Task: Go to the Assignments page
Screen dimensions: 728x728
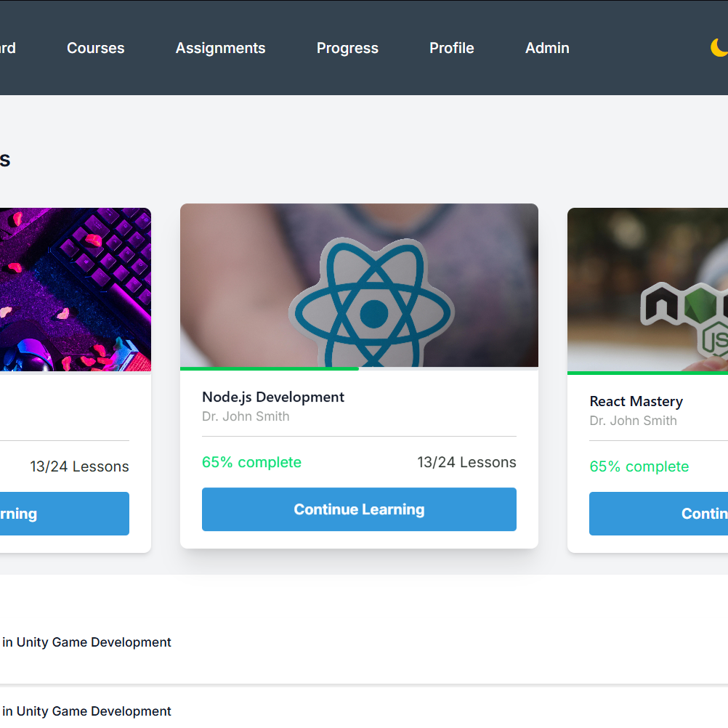Action: (x=221, y=48)
